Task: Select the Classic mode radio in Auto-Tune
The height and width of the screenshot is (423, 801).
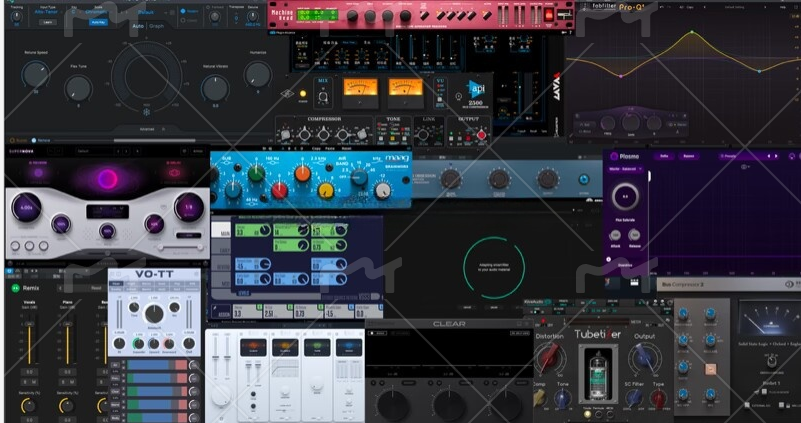Action: [x=183, y=20]
